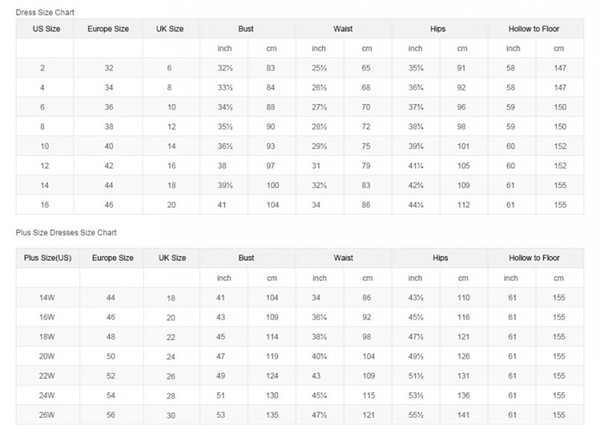Select the 18W plus size cell
600x441 pixels.
(45, 335)
